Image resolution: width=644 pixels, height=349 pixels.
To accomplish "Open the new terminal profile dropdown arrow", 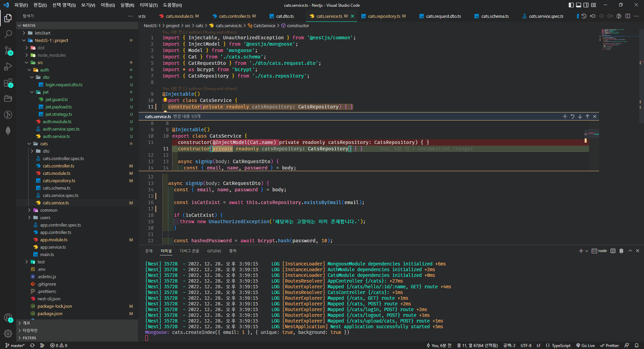I will coord(587,251).
